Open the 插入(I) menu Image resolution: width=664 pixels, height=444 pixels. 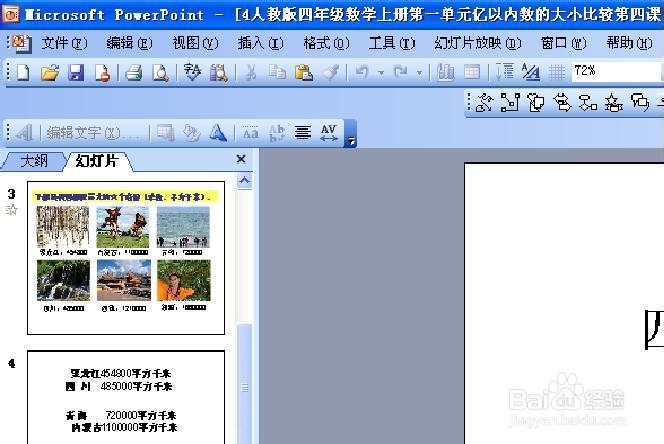[x=260, y=43]
